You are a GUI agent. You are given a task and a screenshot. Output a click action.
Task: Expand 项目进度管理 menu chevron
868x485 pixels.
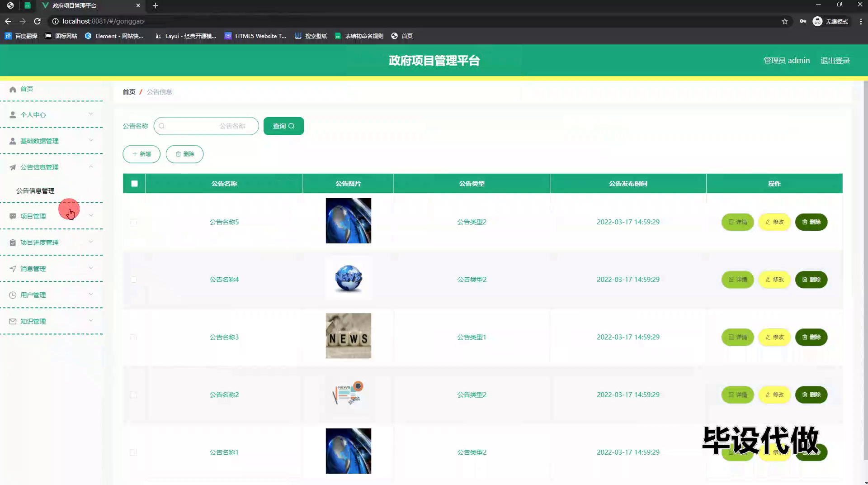pos(91,242)
